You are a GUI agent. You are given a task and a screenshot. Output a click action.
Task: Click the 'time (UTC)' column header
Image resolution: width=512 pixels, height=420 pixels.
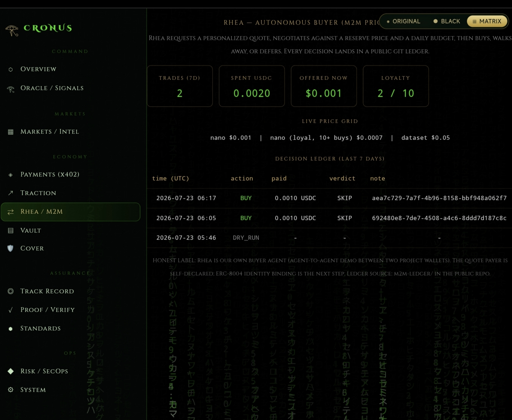[170, 179]
